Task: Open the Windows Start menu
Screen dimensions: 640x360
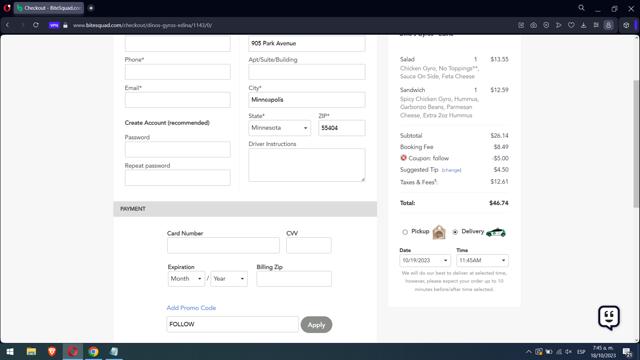Action: point(10,351)
